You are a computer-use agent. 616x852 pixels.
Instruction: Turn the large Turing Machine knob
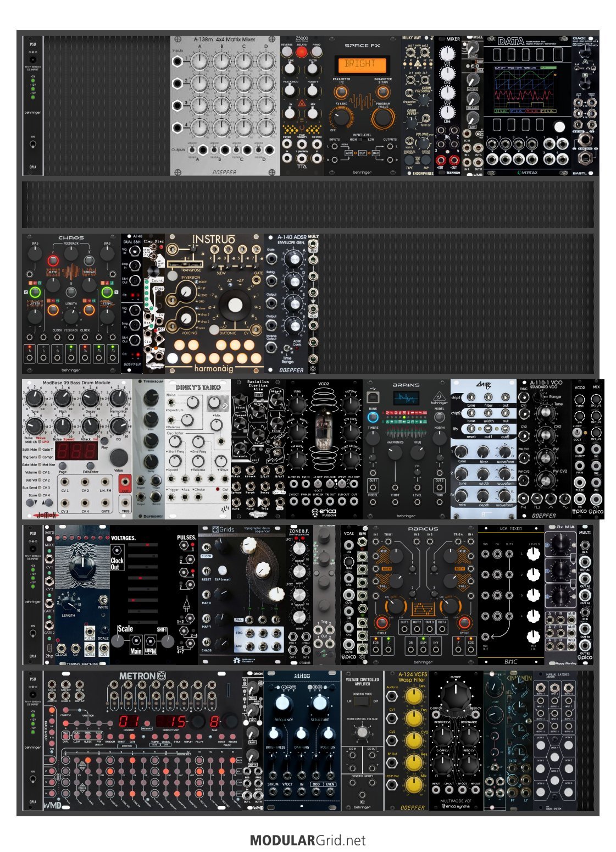point(82,565)
